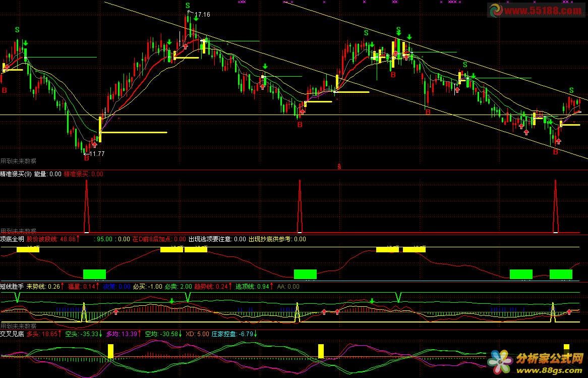
Task: Click the 多均: 13.39 reading
Action: click(124, 334)
